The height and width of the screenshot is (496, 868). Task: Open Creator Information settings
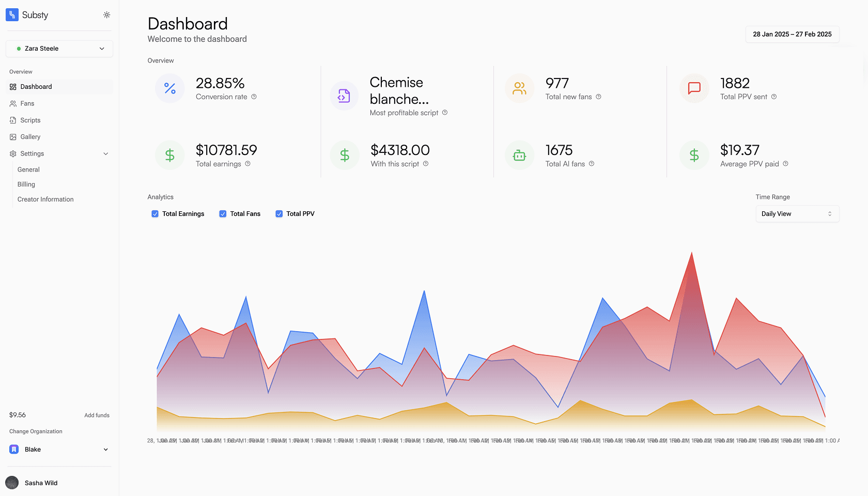[45, 199]
